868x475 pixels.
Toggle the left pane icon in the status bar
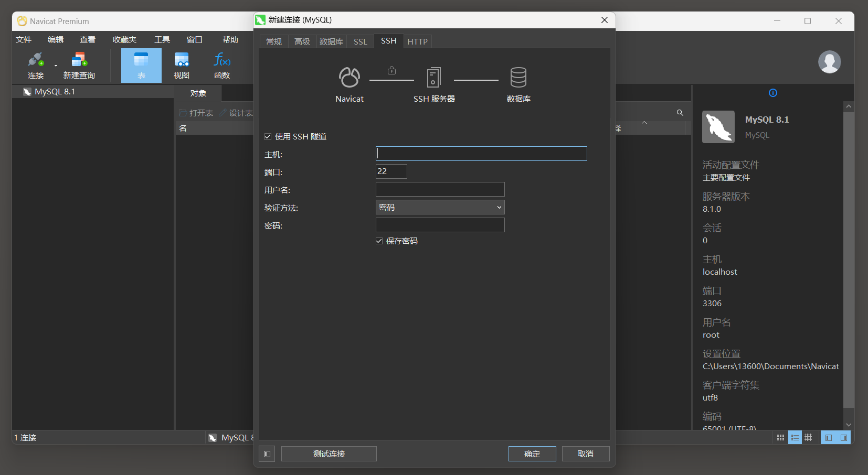[829, 437]
